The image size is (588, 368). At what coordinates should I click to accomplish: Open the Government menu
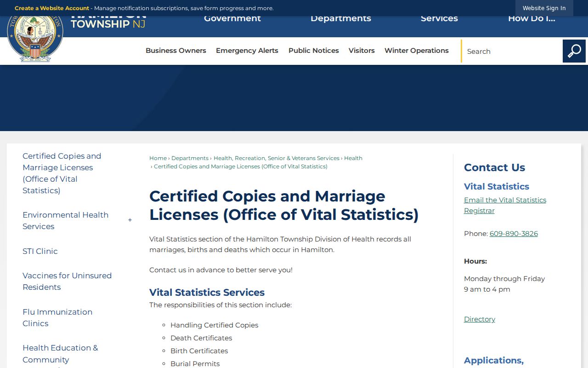click(x=232, y=18)
